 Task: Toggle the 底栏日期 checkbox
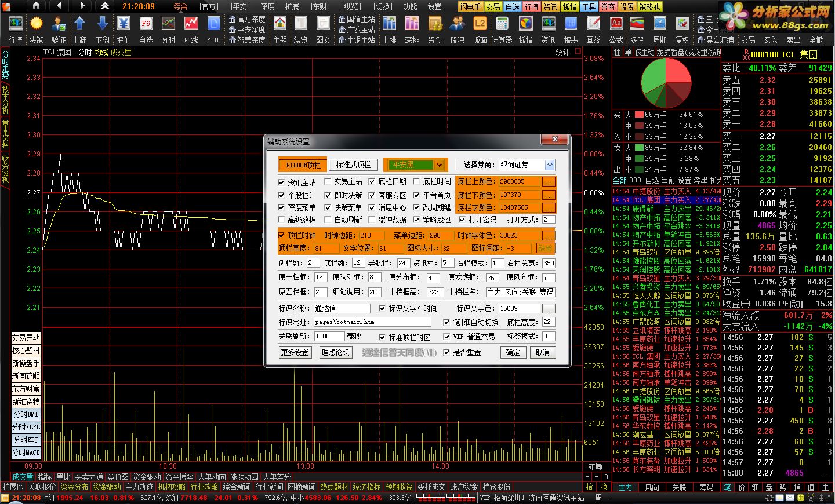(372, 182)
